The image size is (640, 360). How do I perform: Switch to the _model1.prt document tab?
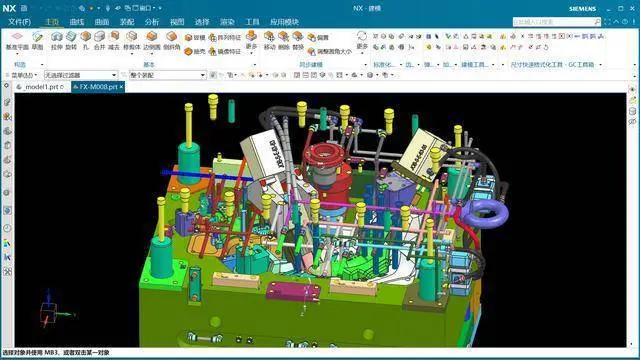tap(41, 87)
